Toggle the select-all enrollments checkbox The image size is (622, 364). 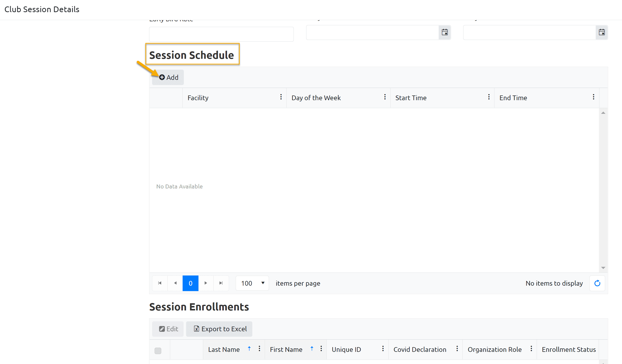(x=158, y=351)
